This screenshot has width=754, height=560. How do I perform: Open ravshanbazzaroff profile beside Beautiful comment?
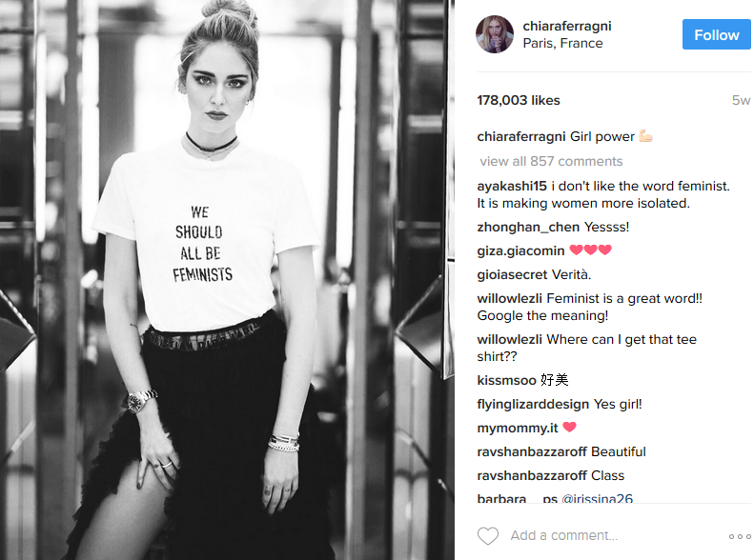pyautogui.click(x=532, y=452)
